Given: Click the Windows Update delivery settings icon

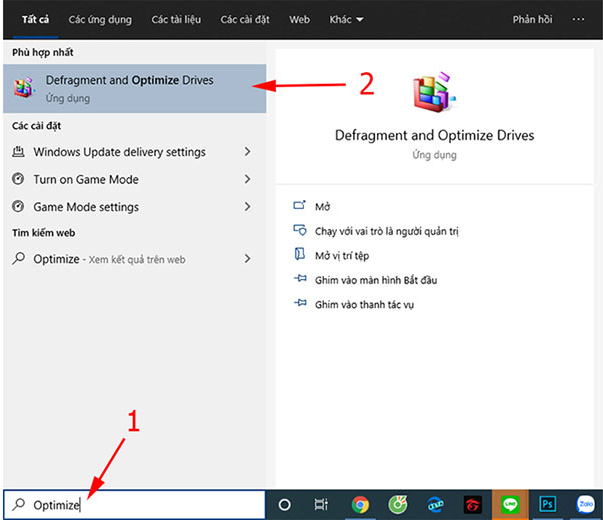Looking at the screenshot, I should 18,152.
